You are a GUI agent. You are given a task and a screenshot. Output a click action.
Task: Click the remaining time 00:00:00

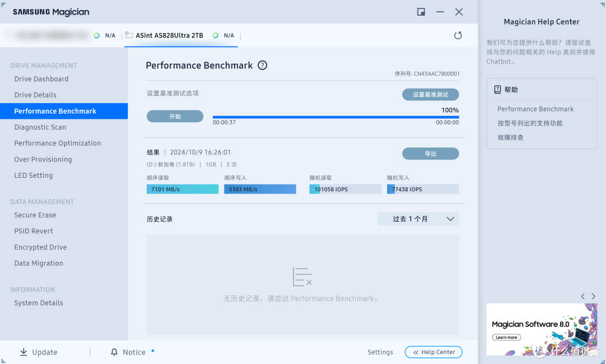[x=447, y=122]
